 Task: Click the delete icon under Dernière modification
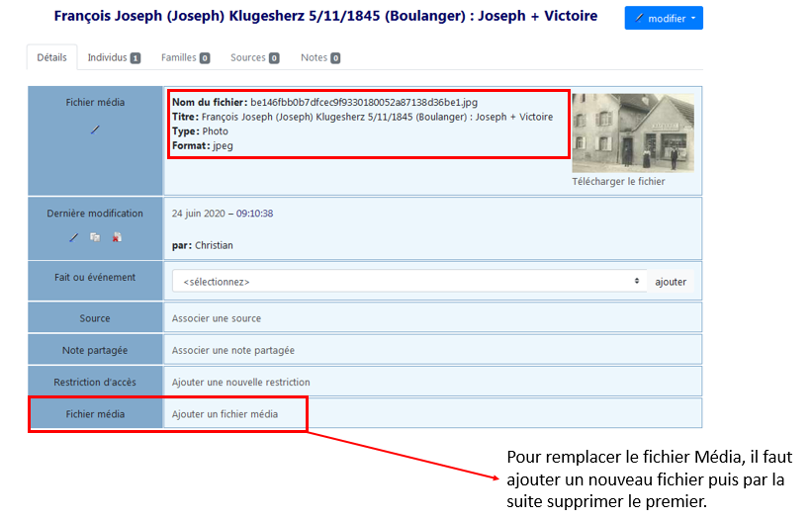coord(117,237)
